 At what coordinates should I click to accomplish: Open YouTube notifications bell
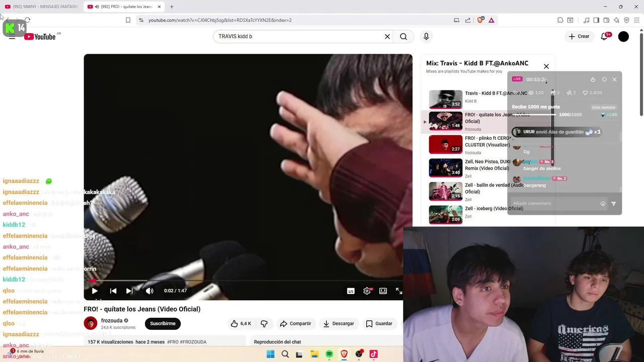tap(604, 36)
